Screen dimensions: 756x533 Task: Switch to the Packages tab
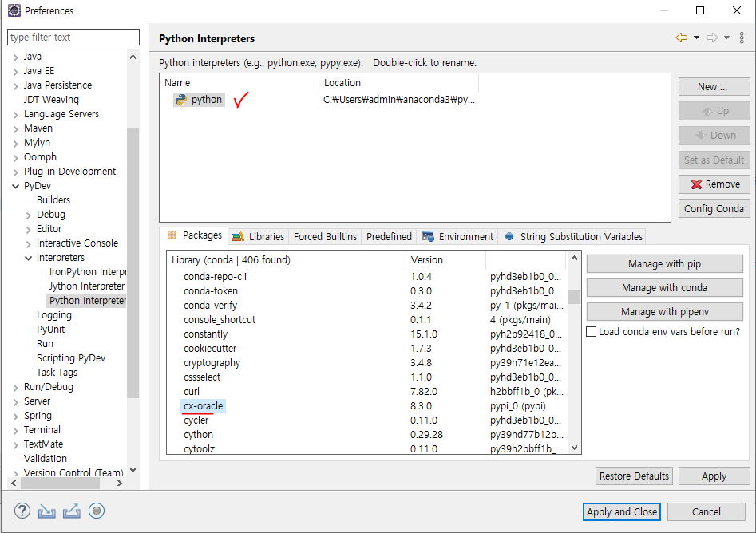tap(194, 235)
